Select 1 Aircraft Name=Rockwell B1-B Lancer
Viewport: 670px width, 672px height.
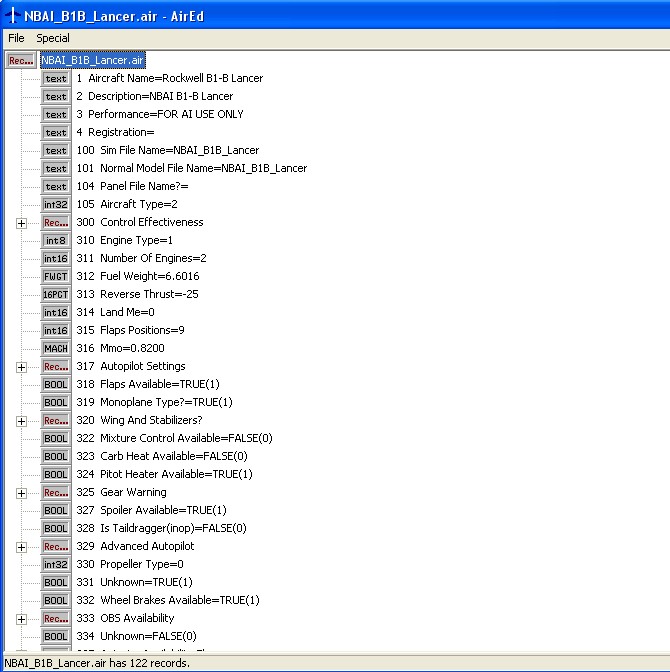pos(170,78)
